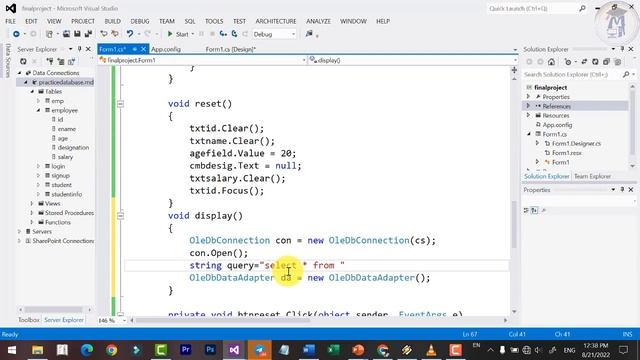Open File Explorer from the taskbar
This screenshot has width=640, height=360.
click(37, 350)
